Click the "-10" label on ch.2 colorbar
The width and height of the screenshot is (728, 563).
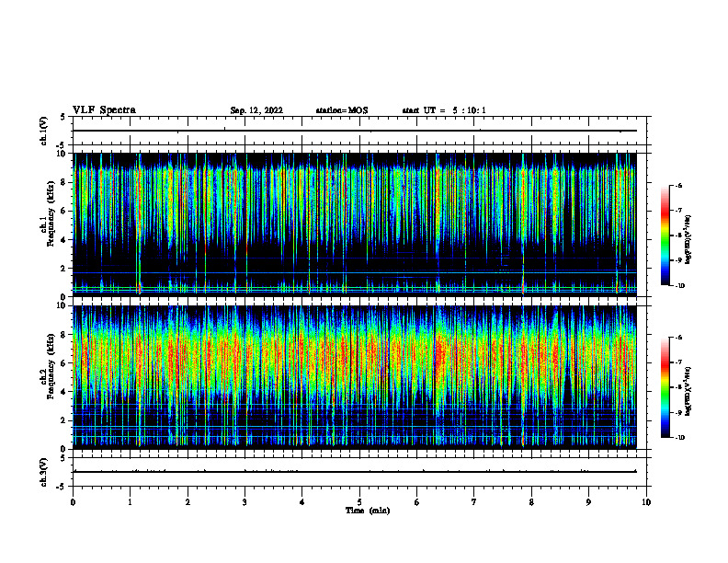coord(679,438)
